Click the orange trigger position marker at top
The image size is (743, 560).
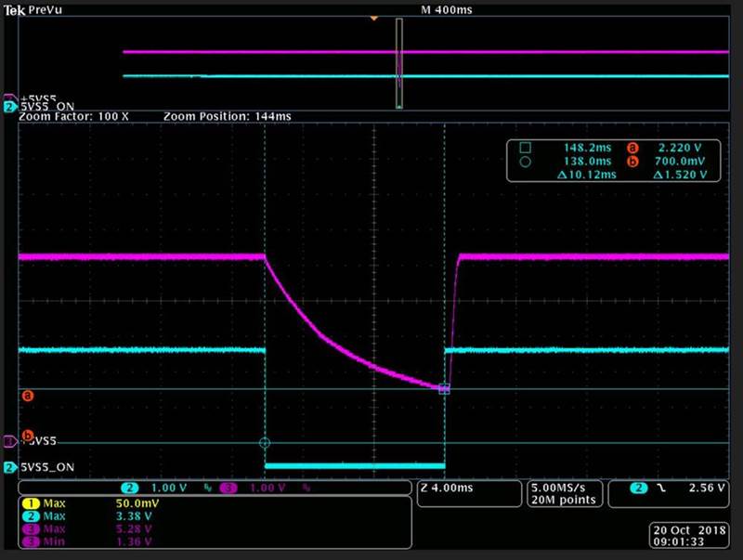tap(374, 18)
